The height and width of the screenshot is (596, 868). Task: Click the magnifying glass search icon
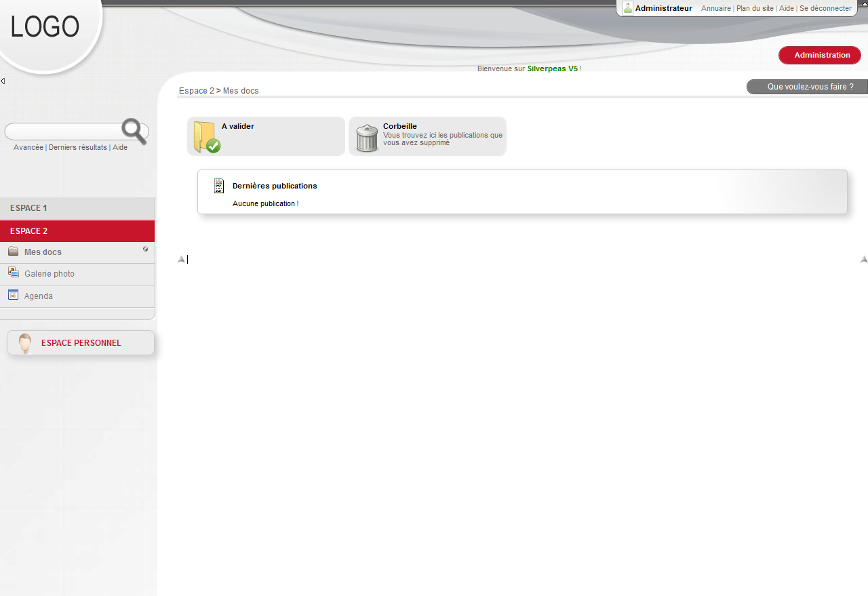[134, 131]
